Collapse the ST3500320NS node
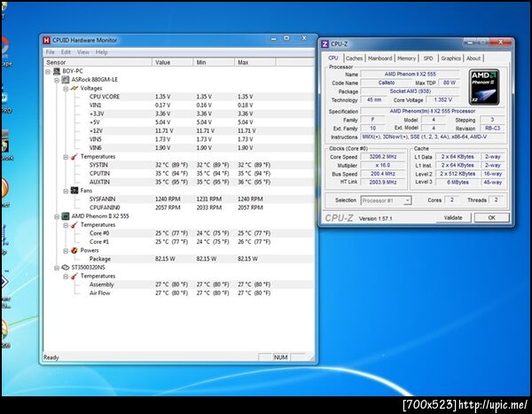 tap(57, 268)
